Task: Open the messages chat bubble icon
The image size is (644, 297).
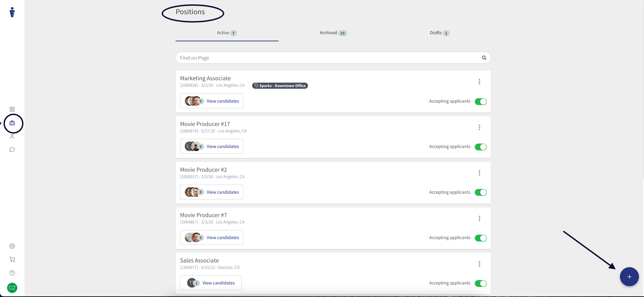Action: 12,150
